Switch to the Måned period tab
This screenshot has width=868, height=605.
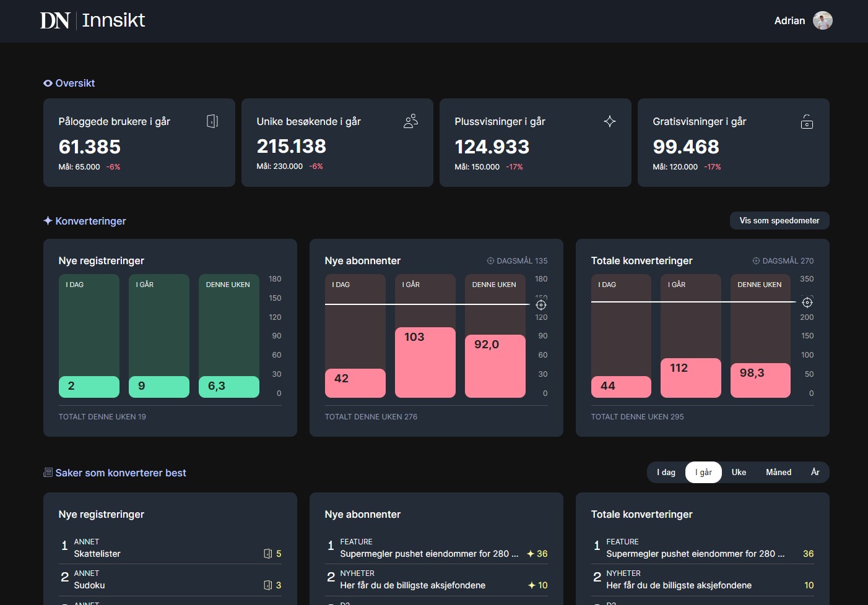(x=778, y=472)
